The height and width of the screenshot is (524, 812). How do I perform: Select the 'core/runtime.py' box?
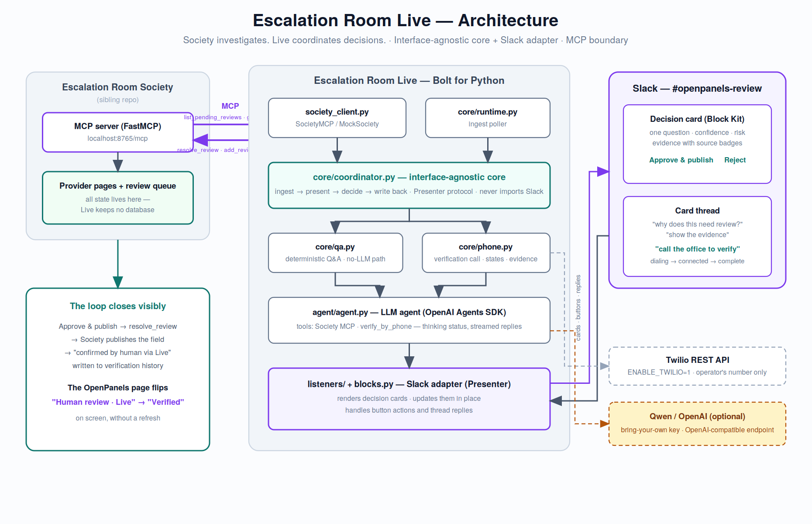point(488,118)
